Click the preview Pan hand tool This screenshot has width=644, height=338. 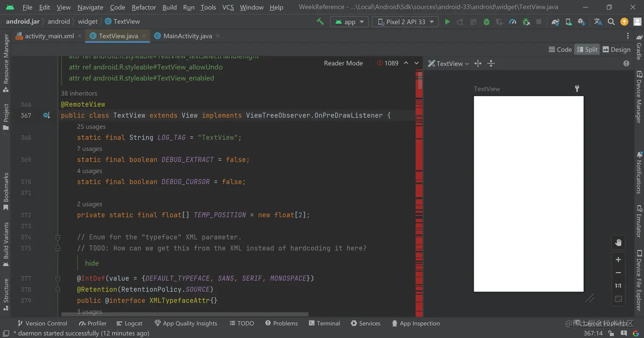[618, 243]
